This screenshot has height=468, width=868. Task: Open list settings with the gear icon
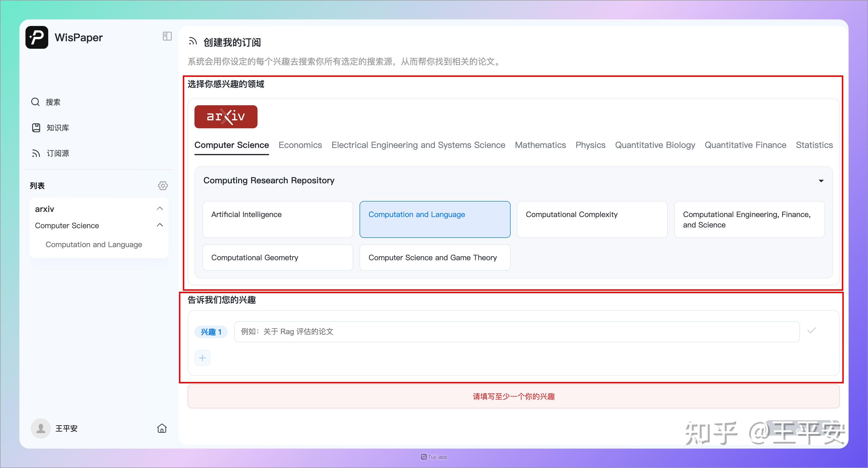tap(163, 185)
